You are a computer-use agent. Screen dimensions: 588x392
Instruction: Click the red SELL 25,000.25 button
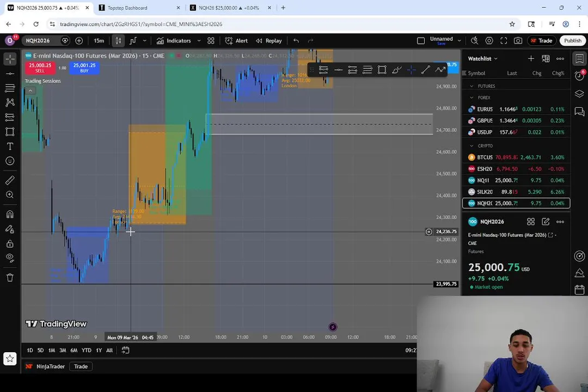[x=40, y=68]
